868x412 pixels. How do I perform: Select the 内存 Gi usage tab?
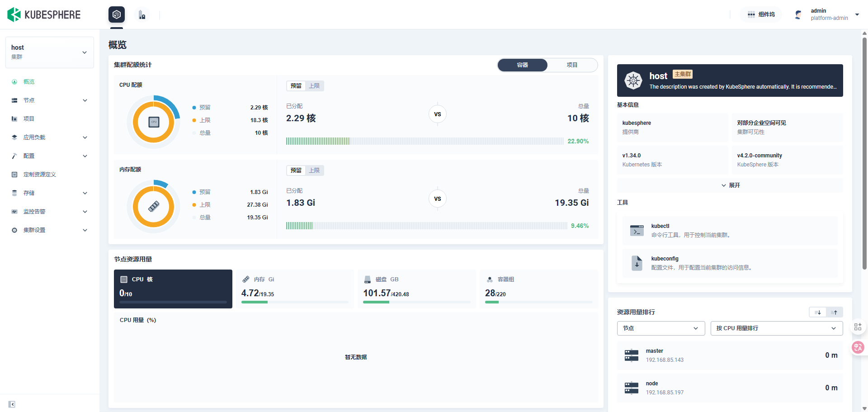295,289
